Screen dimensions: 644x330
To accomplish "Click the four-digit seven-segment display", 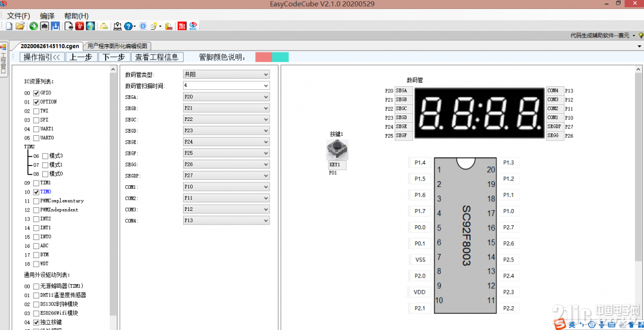I will (x=479, y=113).
